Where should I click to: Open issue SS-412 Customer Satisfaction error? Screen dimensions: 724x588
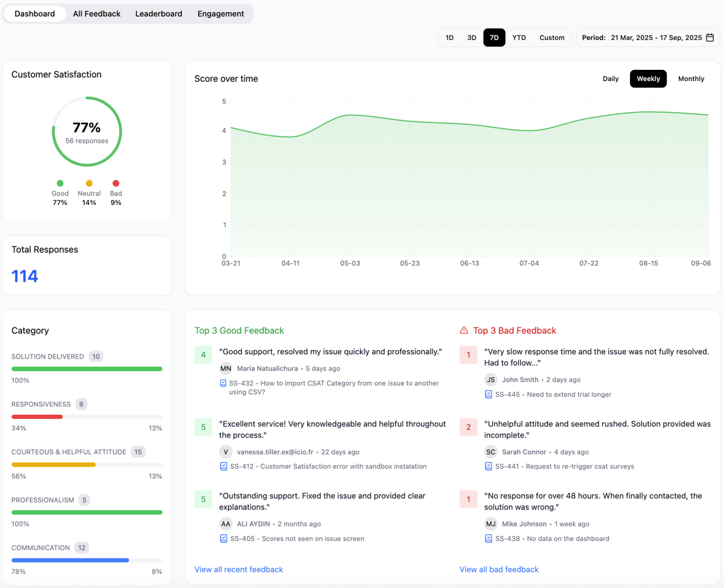[328, 466]
